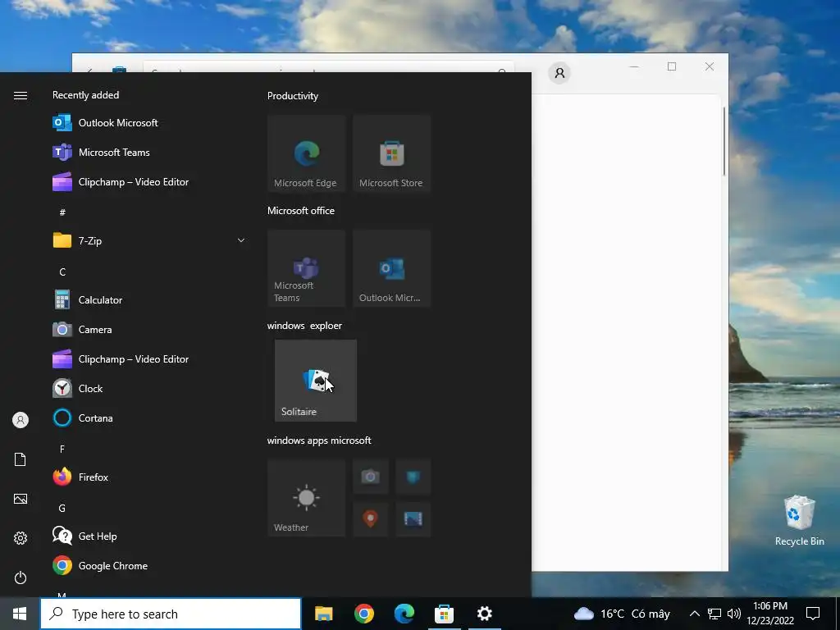
Task: Focus the Type here to search box
Action: point(171,614)
